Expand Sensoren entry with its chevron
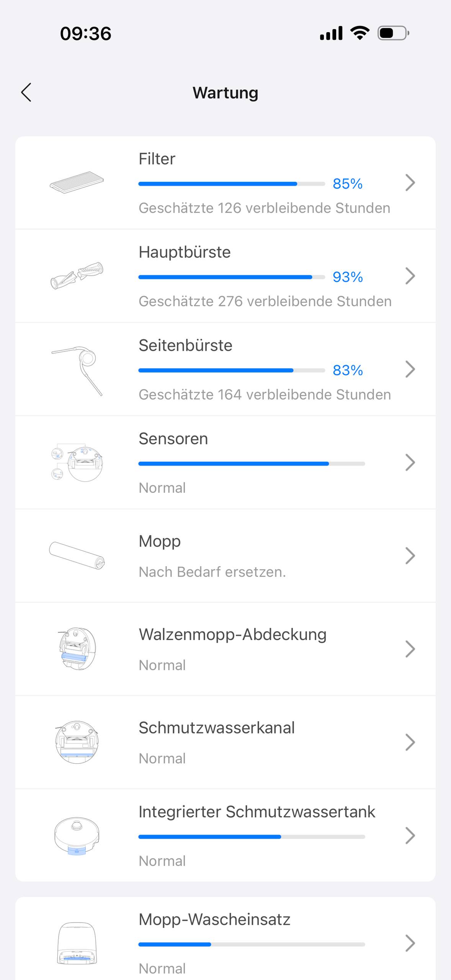This screenshot has height=980, width=451. (410, 462)
